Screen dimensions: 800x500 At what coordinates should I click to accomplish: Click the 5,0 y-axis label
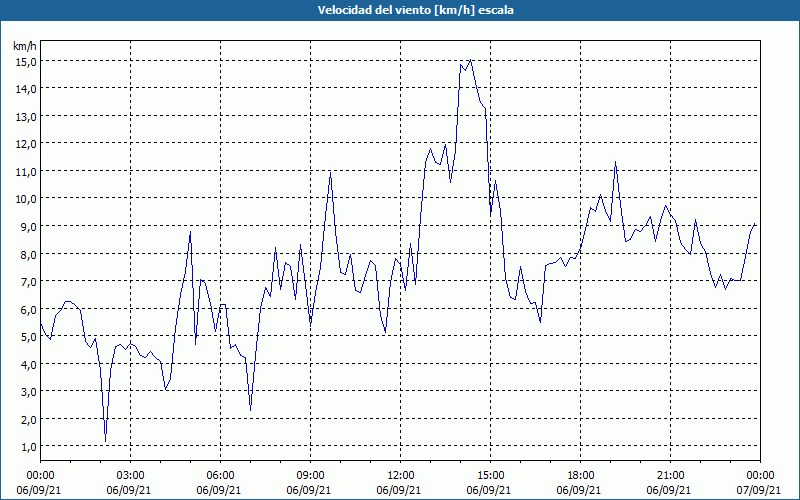28,337
